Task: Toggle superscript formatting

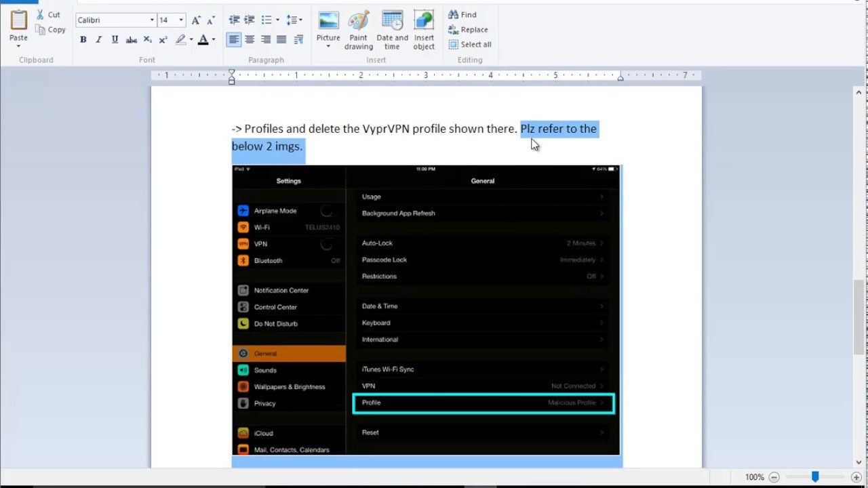Action: pos(163,40)
